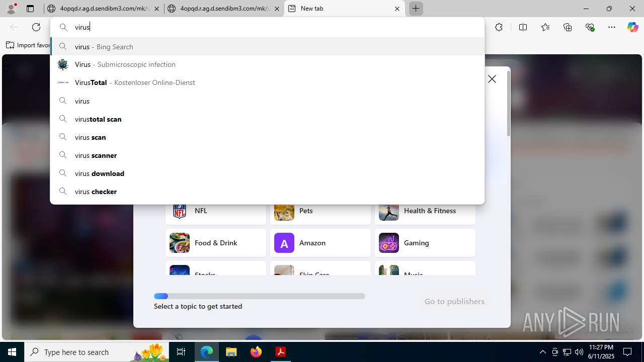Show hidden tray icons chevron
Image resolution: width=644 pixels, height=362 pixels.
542,352
